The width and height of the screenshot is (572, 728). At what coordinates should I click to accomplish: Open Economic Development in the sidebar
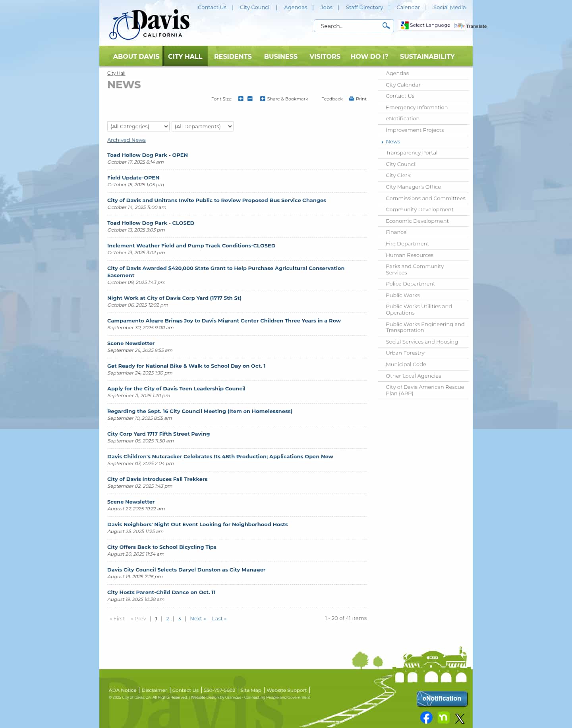[x=417, y=221]
